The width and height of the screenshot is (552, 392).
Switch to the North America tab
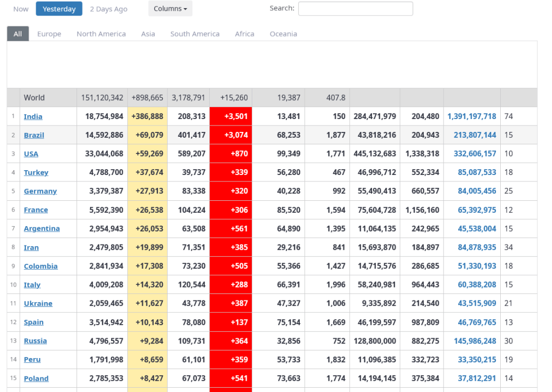101,33
